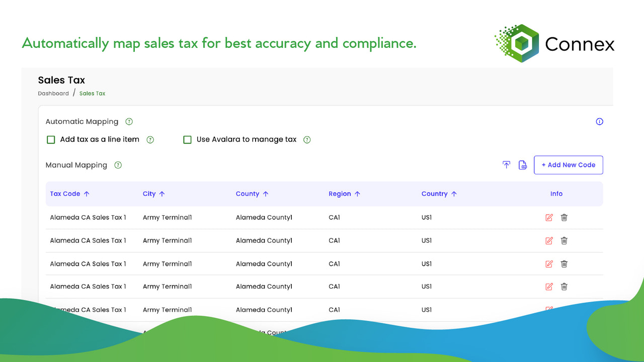Click the Add New Code button

pos(568,165)
